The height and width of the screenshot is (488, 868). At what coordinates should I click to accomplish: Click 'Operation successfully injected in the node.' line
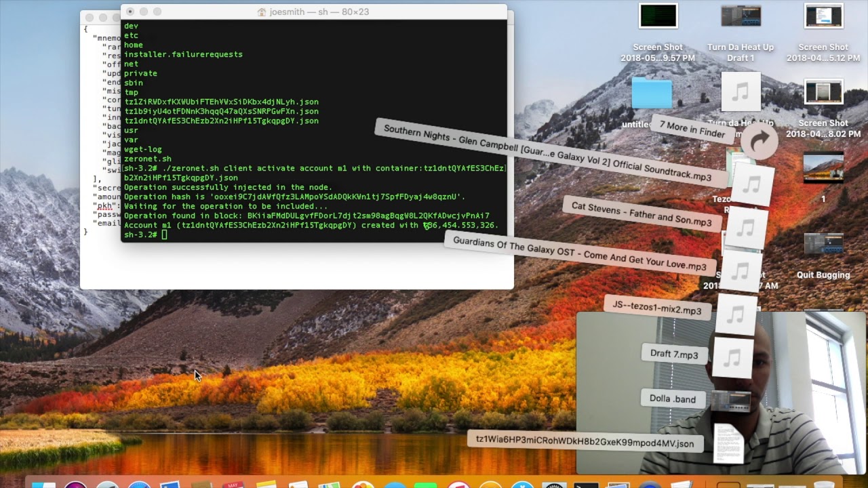click(228, 187)
